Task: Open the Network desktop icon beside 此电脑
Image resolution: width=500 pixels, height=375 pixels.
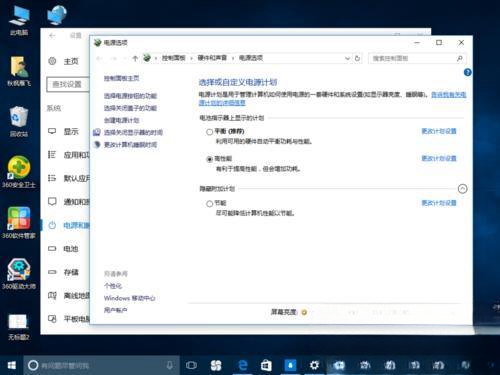Action: coord(57,15)
